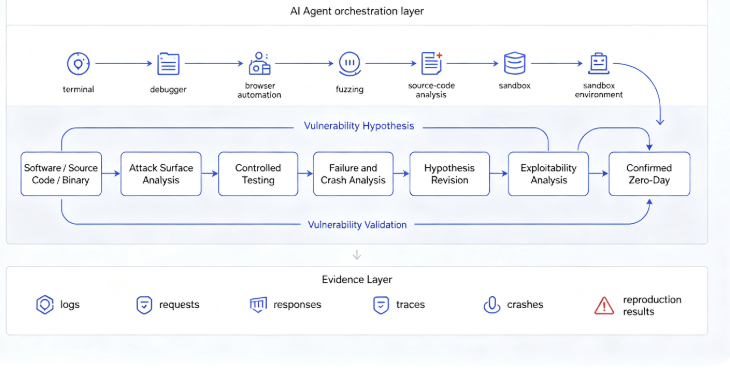
Task: Click the browser automation icon
Action: (x=259, y=63)
